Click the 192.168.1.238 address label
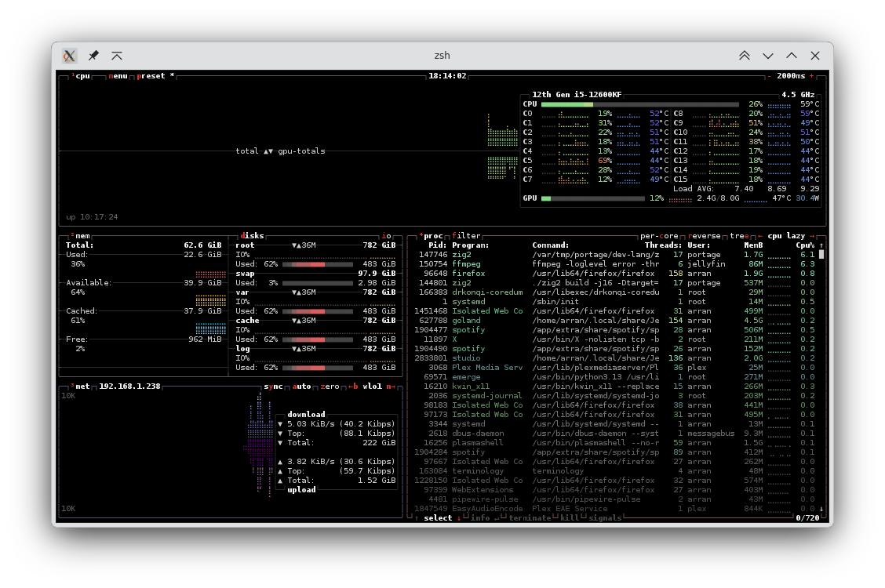 click(x=129, y=387)
